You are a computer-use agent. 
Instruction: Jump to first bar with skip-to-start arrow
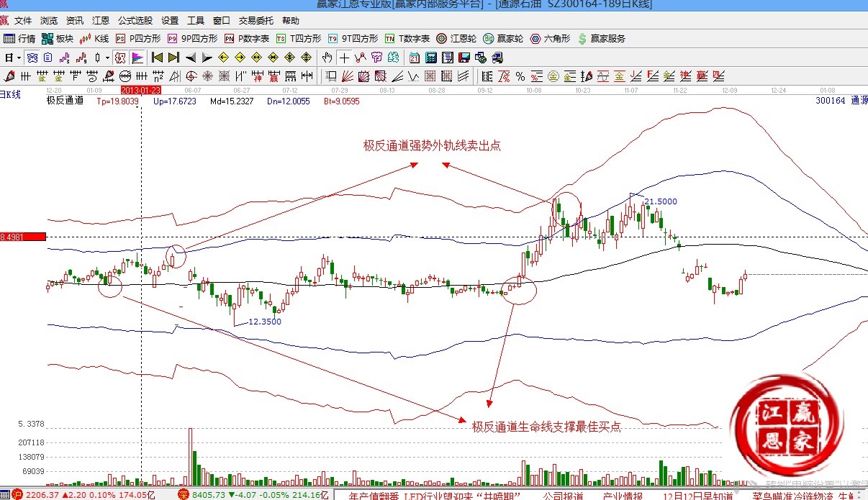pyautogui.click(x=156, y=58)
